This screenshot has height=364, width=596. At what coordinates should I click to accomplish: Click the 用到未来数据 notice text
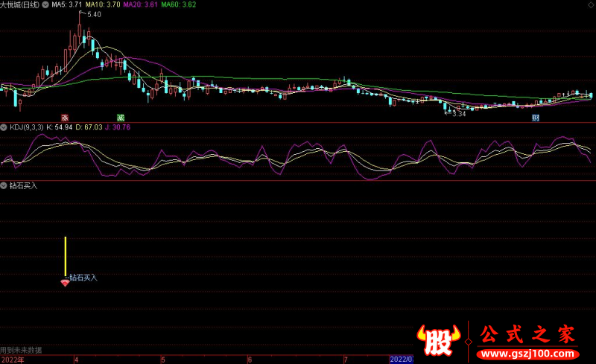(x=21, y=350)
